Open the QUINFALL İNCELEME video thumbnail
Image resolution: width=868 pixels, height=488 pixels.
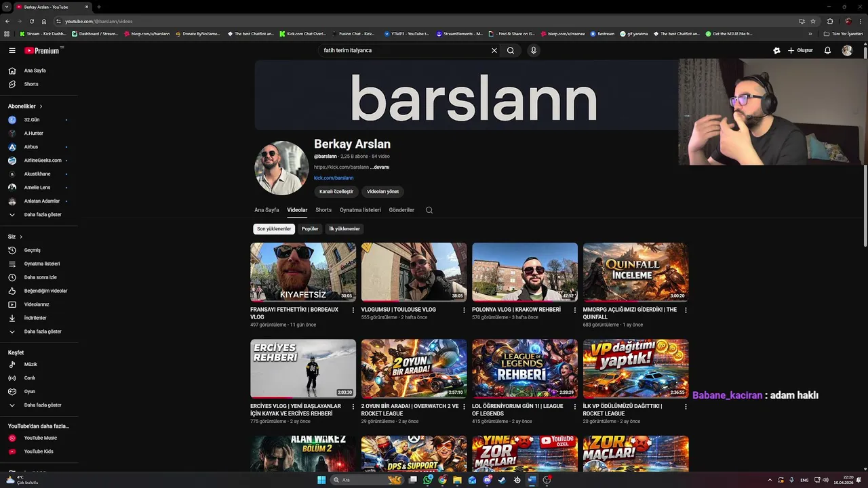coord(635,272)
